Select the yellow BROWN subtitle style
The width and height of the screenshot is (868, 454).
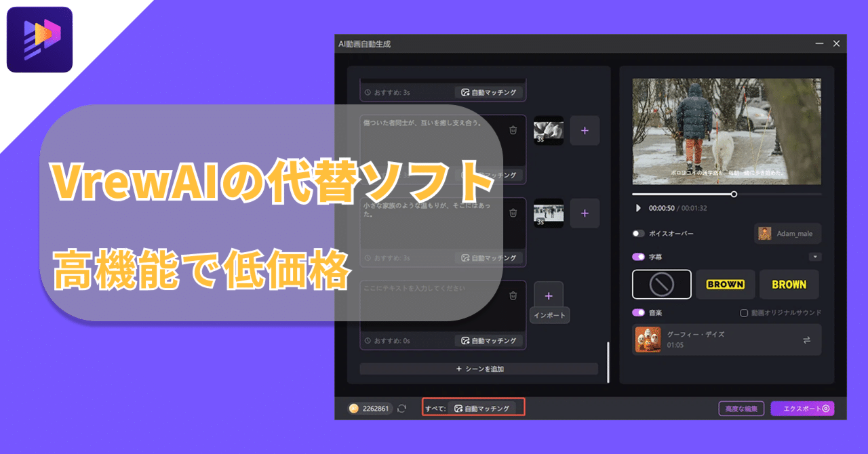point(789,284)
